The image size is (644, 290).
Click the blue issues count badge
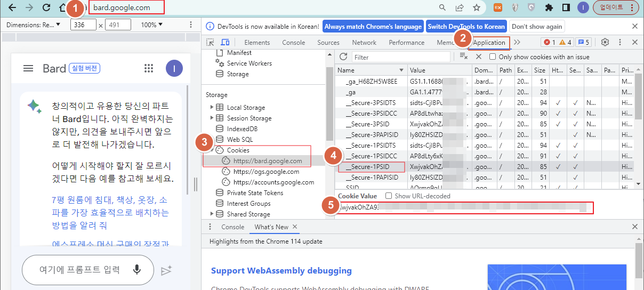[x=584, y=42]
